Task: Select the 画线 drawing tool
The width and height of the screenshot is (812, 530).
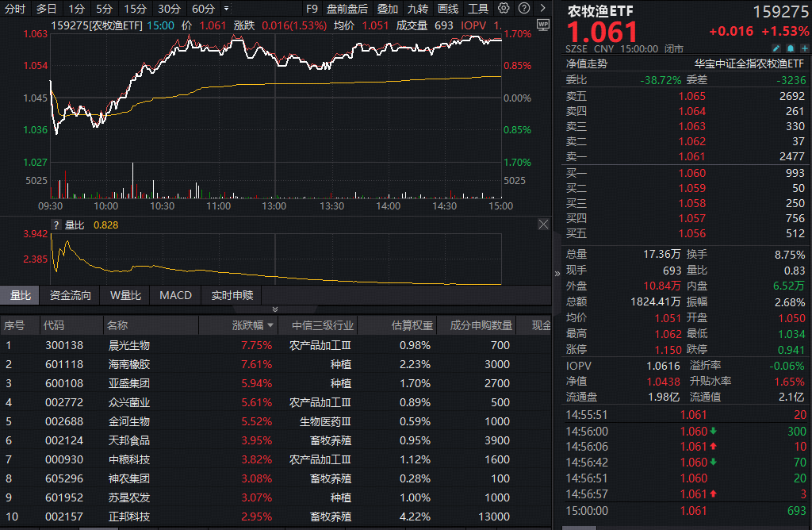Action: coord(448,8)
